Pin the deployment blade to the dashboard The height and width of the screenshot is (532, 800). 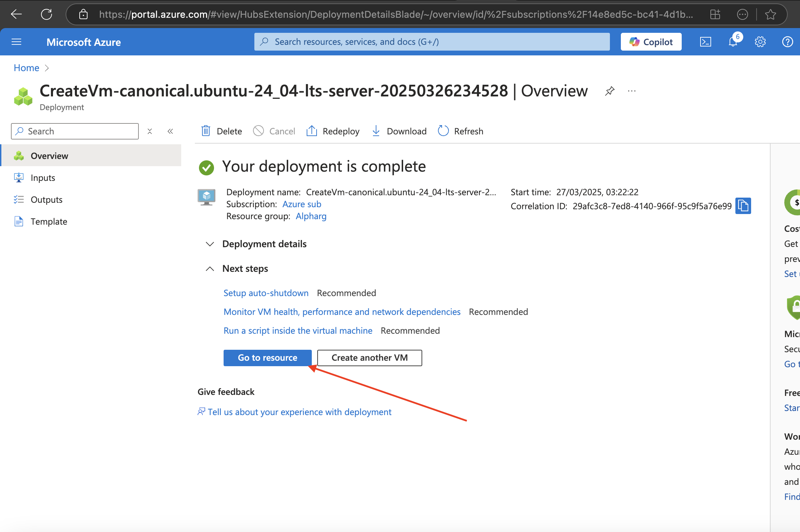(610, 91)
